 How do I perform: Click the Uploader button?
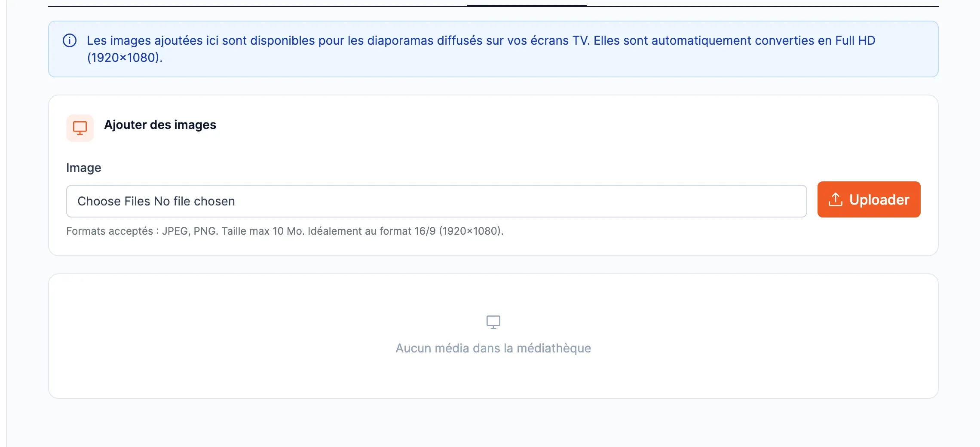pyautogui.click(x=869, y=199)
